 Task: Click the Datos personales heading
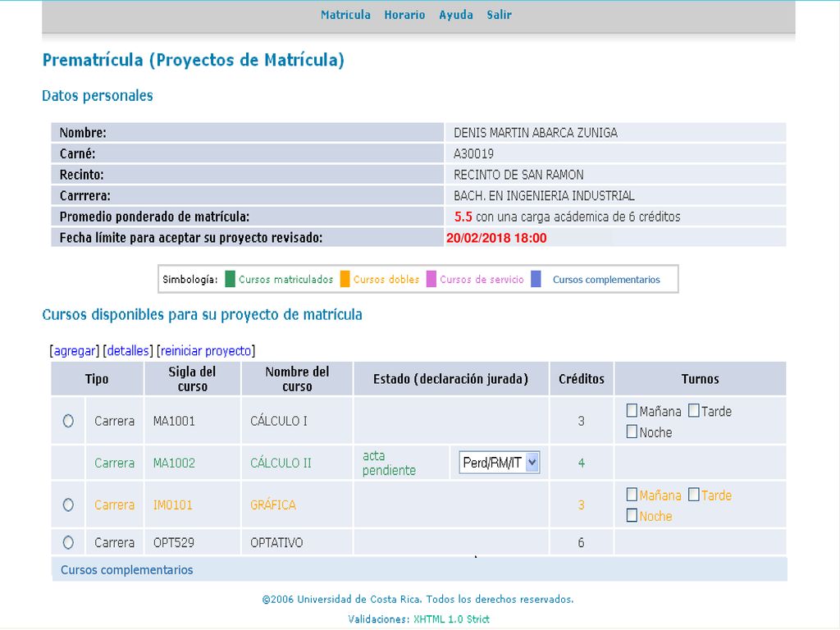98,96
